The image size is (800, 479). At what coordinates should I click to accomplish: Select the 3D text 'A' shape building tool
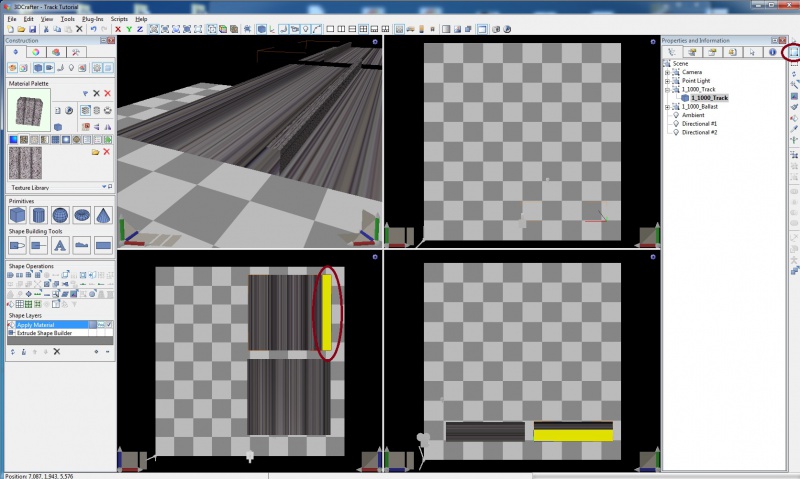(60, 245)
